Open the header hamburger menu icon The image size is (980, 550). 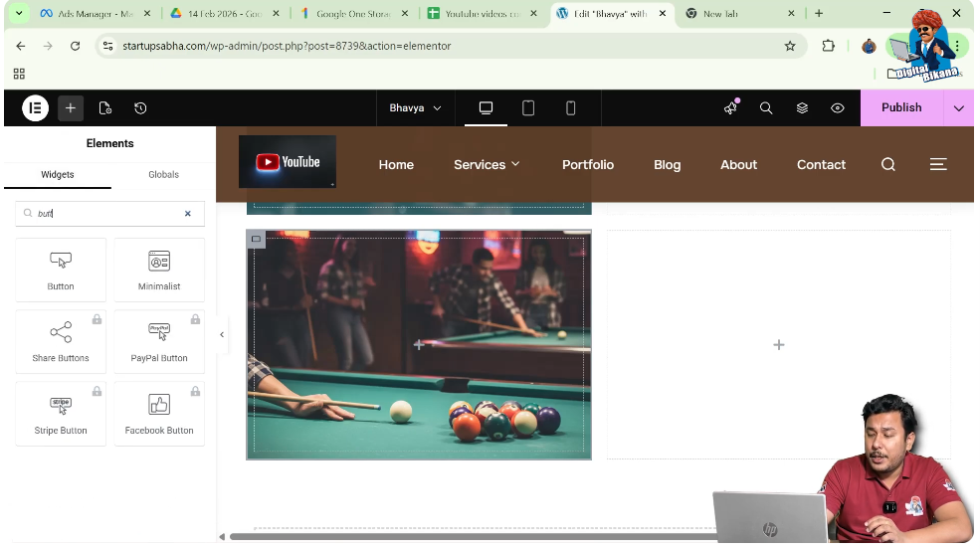click(x=938, y=164)
